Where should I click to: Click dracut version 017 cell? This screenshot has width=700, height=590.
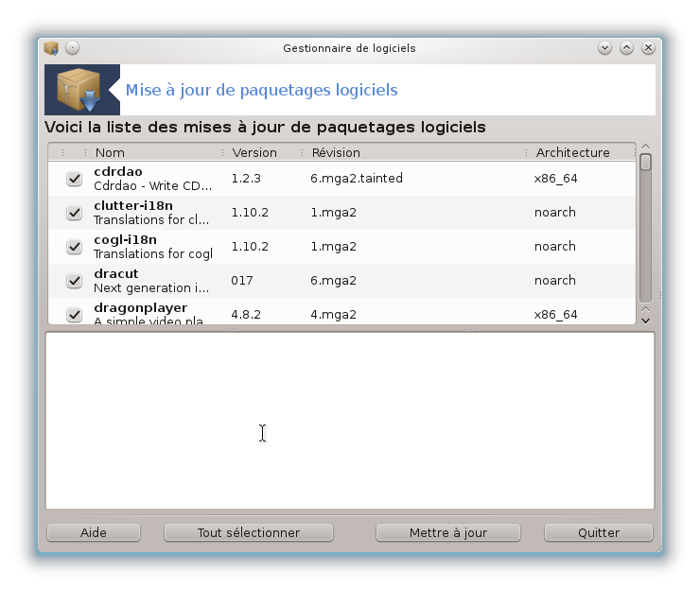point(242,280)
